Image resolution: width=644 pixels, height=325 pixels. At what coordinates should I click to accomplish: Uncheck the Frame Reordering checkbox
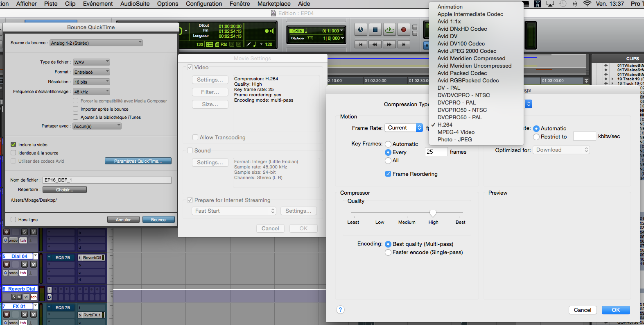388,174
